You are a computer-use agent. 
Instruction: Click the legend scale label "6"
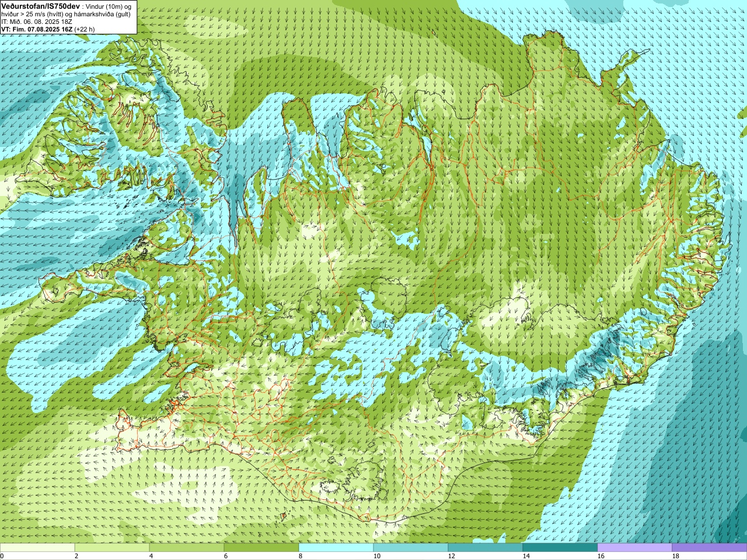[x=226, y=556]
